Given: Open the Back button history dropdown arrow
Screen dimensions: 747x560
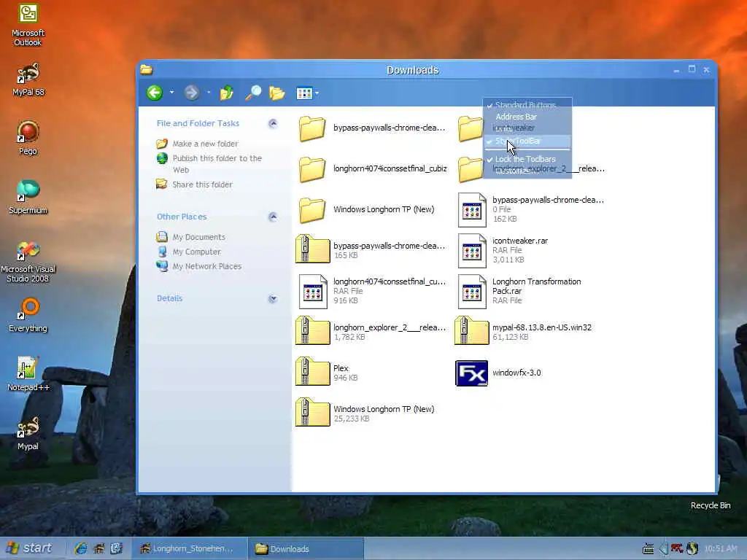Looking at the screenshot, I should click(x=171, y=93).
